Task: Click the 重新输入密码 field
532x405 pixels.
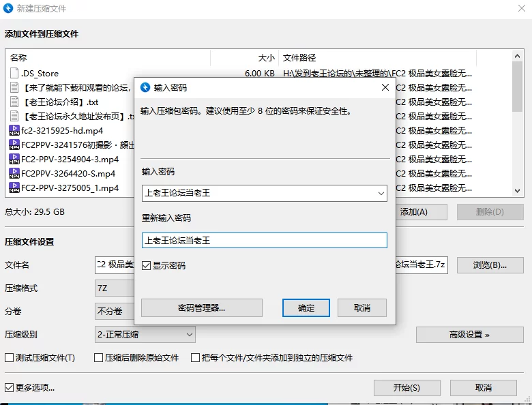Action: coord(265,241)
